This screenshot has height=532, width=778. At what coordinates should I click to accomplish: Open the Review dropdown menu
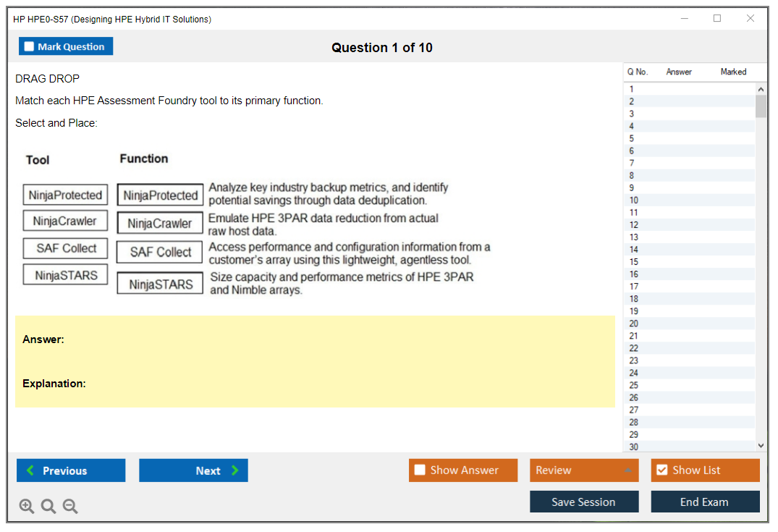coord(583,470)
